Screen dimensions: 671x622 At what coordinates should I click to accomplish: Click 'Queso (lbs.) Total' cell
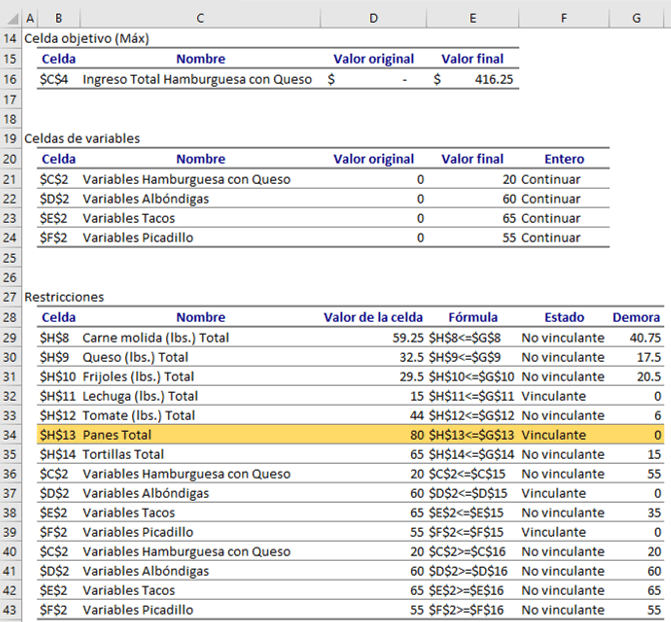[x=135, y=357]
